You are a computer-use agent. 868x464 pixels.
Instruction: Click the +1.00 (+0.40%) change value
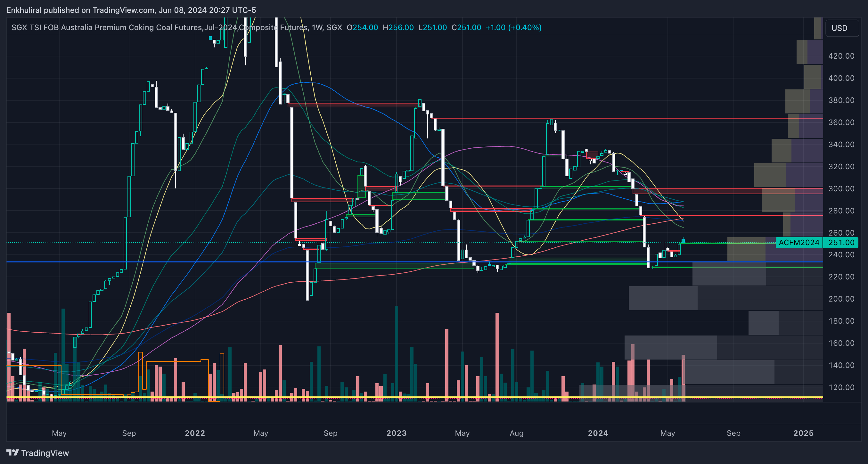tap(513, 27)
